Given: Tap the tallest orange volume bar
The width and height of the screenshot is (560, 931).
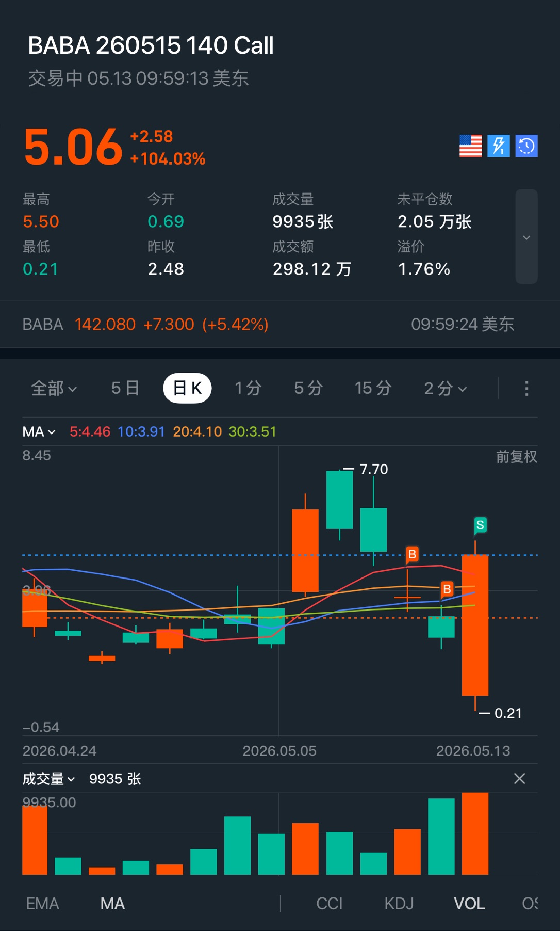Looking at the screenshot, I should (475, 833).
